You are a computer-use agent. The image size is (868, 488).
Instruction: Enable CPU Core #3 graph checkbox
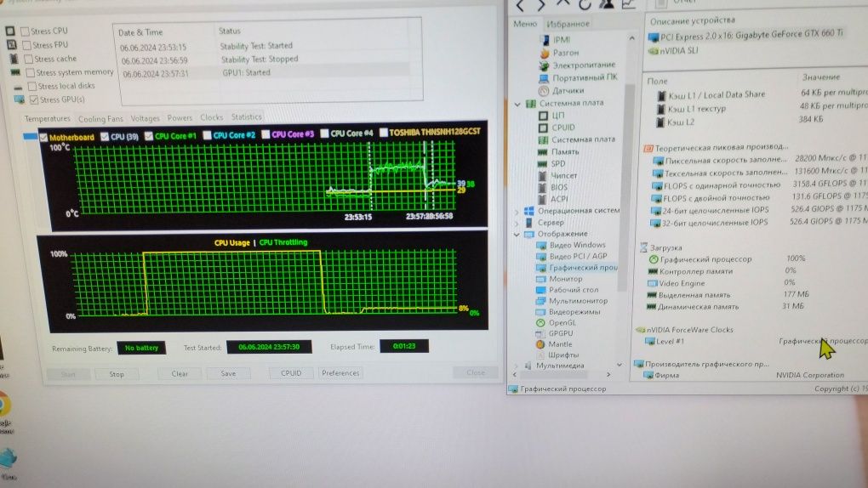click(x=266, y=133)
